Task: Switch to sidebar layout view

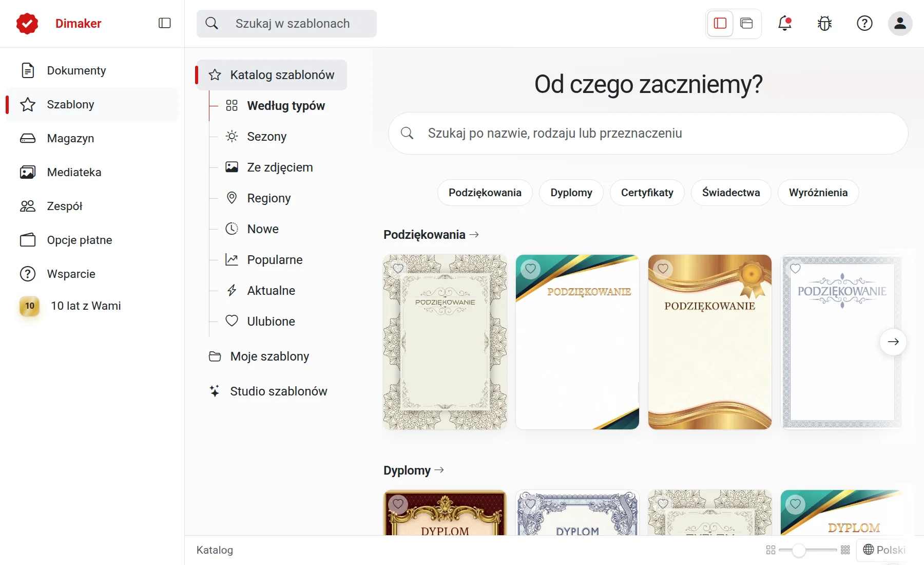Action: (720, 23)
